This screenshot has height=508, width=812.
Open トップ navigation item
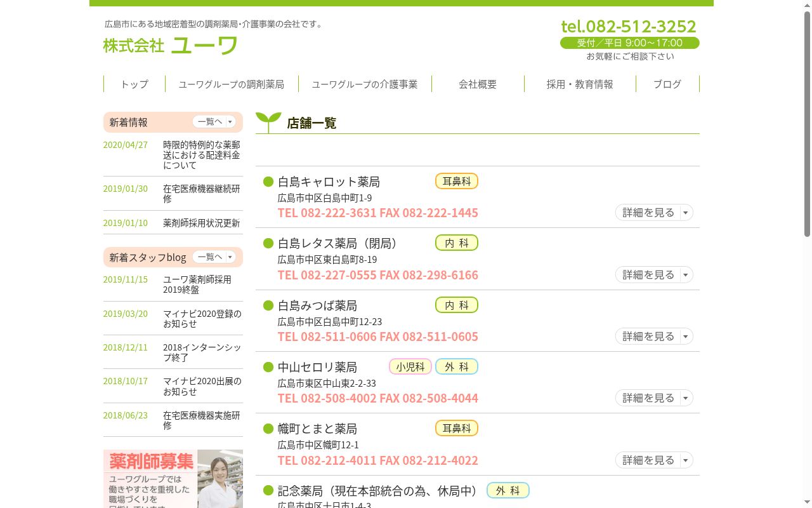click(134, 84)
